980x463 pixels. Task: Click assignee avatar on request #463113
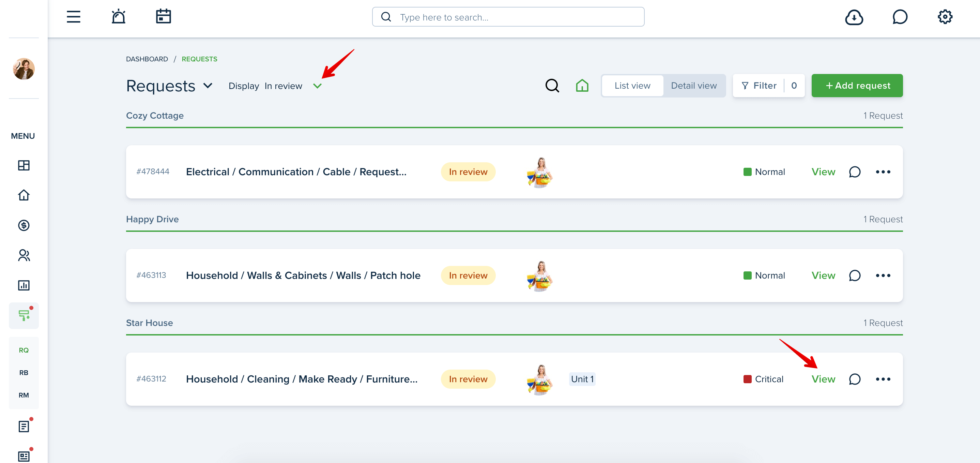pos(540,276)
